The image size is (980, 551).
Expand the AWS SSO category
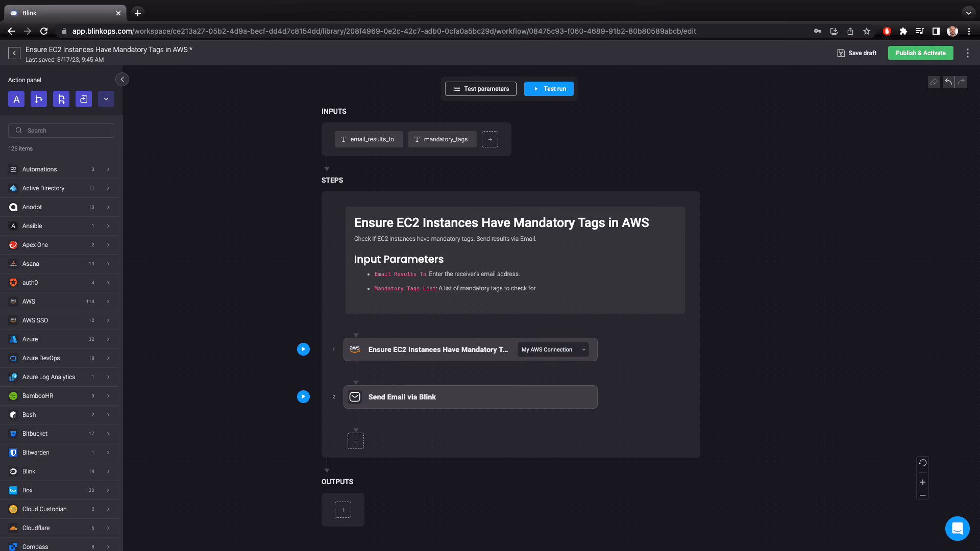click(59, 320)
